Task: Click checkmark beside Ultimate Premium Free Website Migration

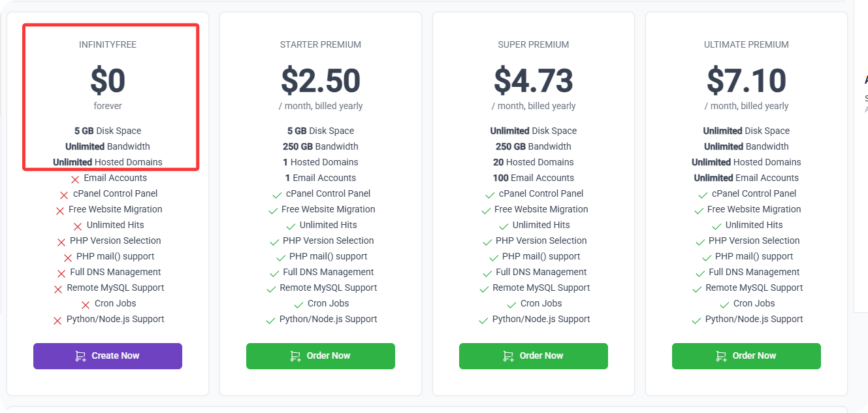Action: [x=698, y=210]
